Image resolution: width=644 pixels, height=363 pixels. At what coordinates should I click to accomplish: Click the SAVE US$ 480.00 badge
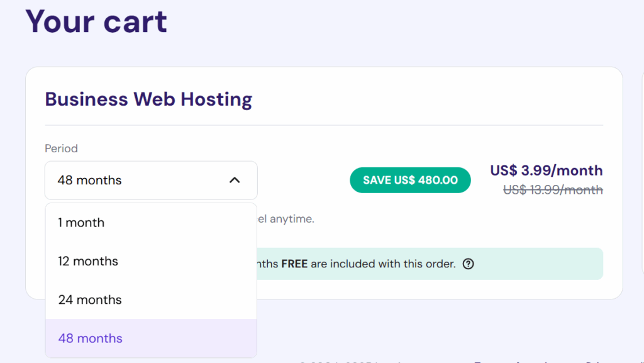click(410, 180)
